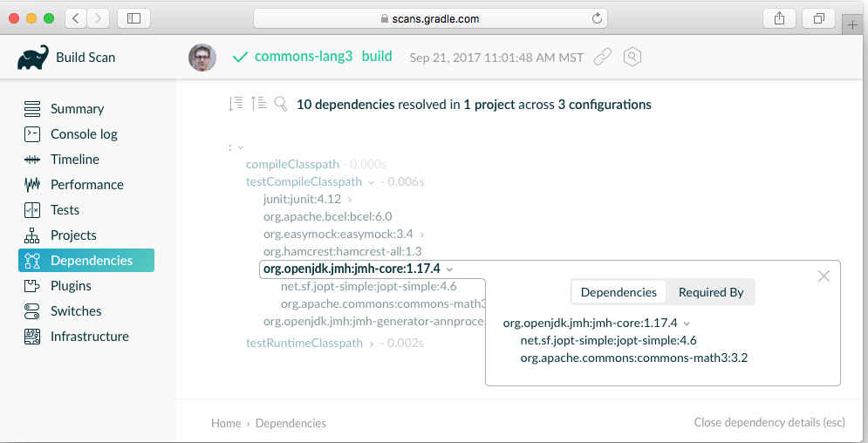Open Summary in the sidebar

tap(77, 109)
